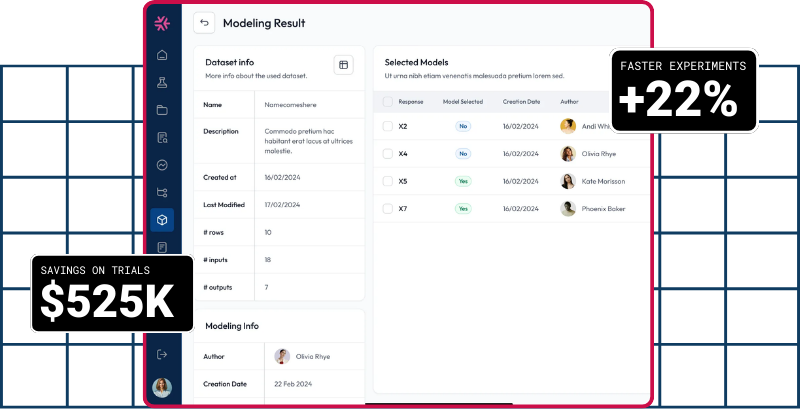800x409 pixels.
Task: Sort by the Creation Date column header
Action: [521, 102]
